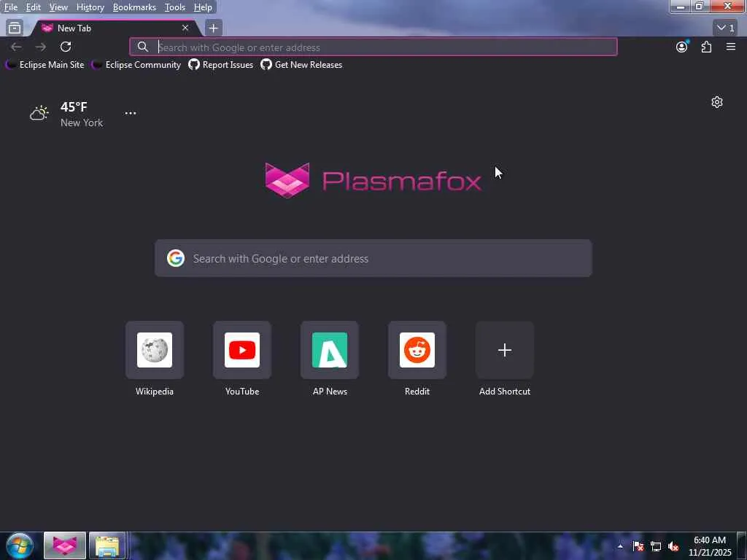Screen dimensions: 747x560
Task: Open the Tools menu
Action: pos(175,7)
